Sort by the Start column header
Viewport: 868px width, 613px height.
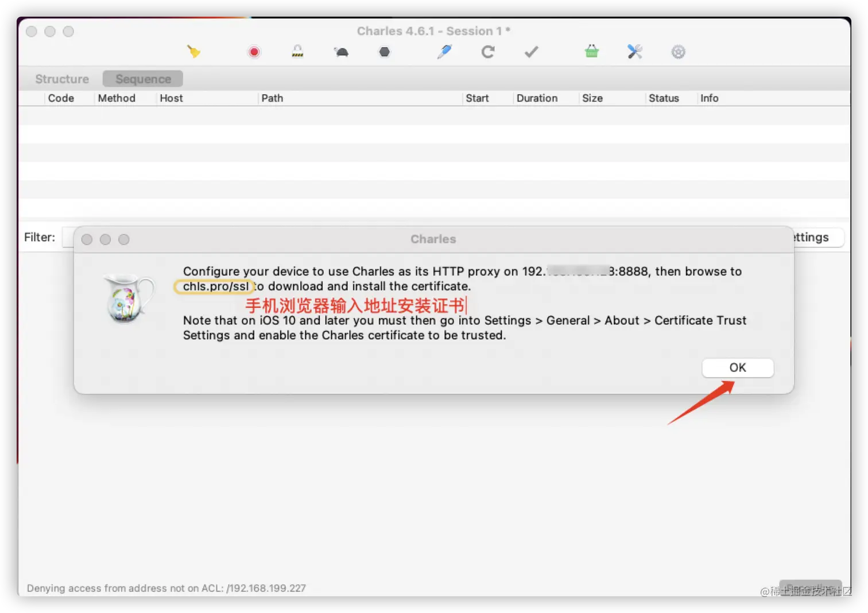[477, 98]
